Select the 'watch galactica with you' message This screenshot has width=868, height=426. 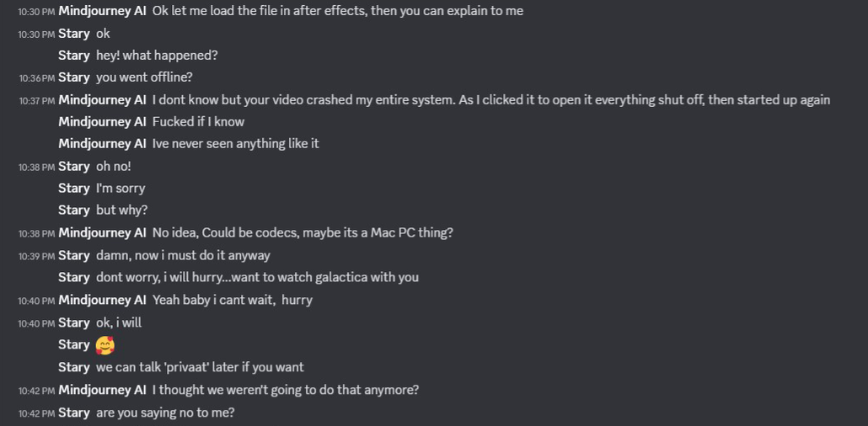tap(257, 277)
